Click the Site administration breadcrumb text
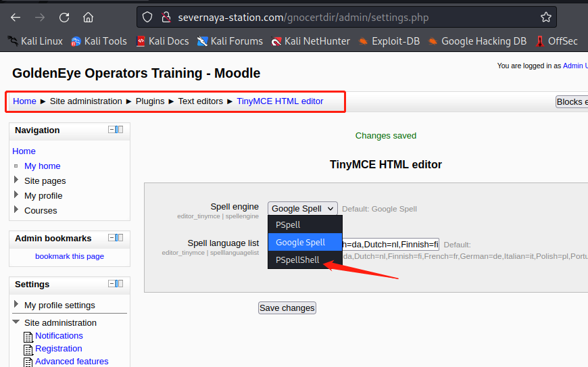The image size is (588, 367). pyautogui.click(x=86, y=101)
